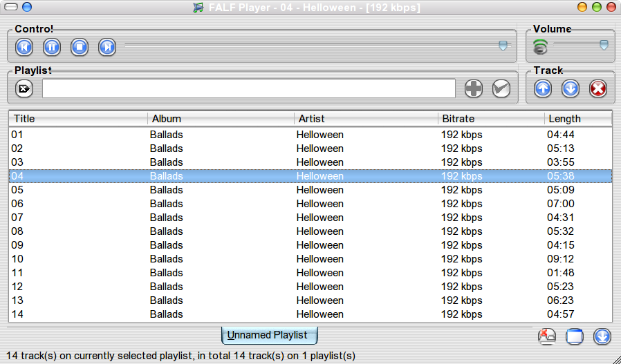
Task: Select track 06 in the playlist
Action: [x=310, y=204]
